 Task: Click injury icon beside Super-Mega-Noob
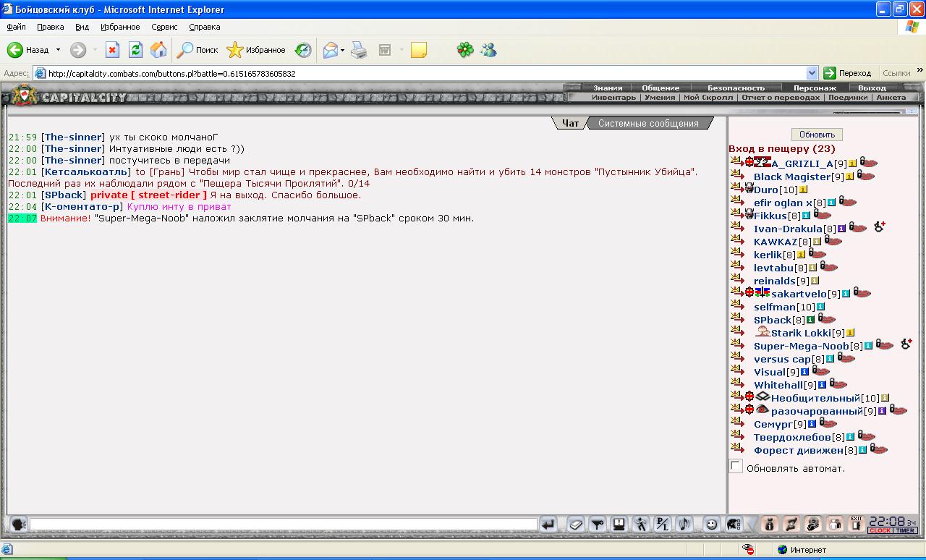(x=906, y=344)
